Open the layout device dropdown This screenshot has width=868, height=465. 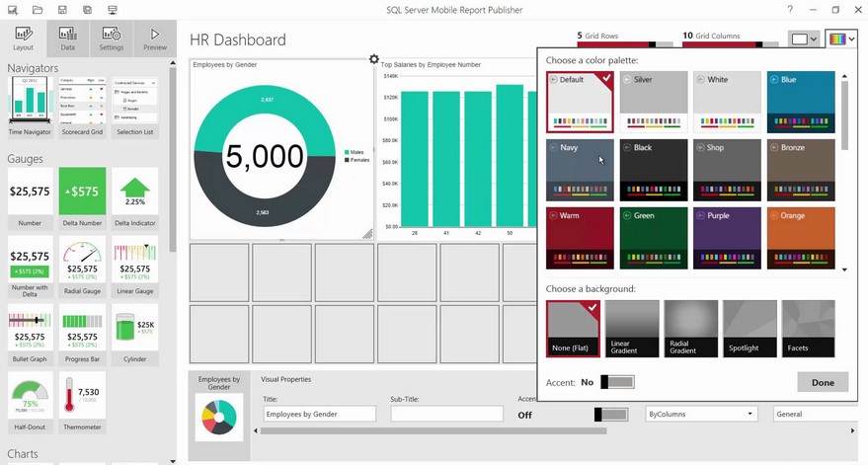804,39
